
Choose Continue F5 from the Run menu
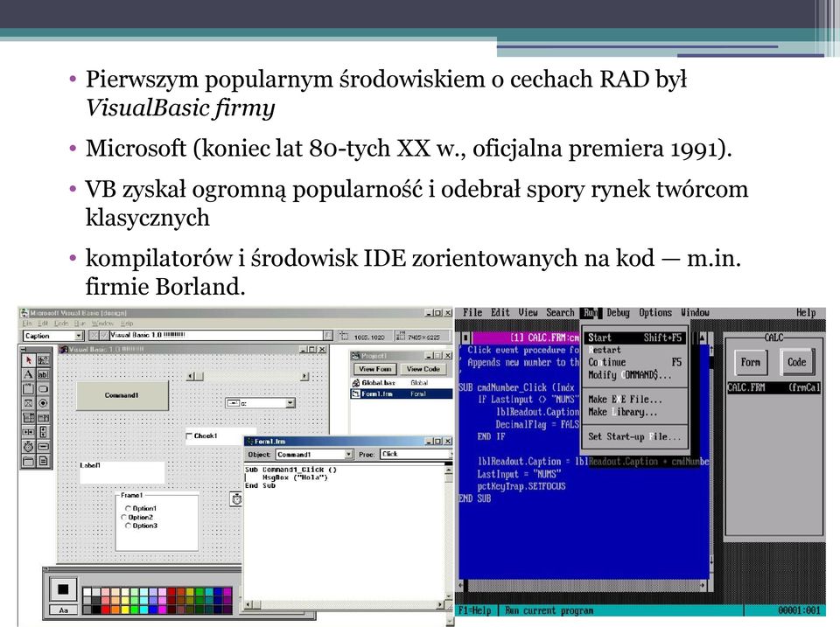635,362
